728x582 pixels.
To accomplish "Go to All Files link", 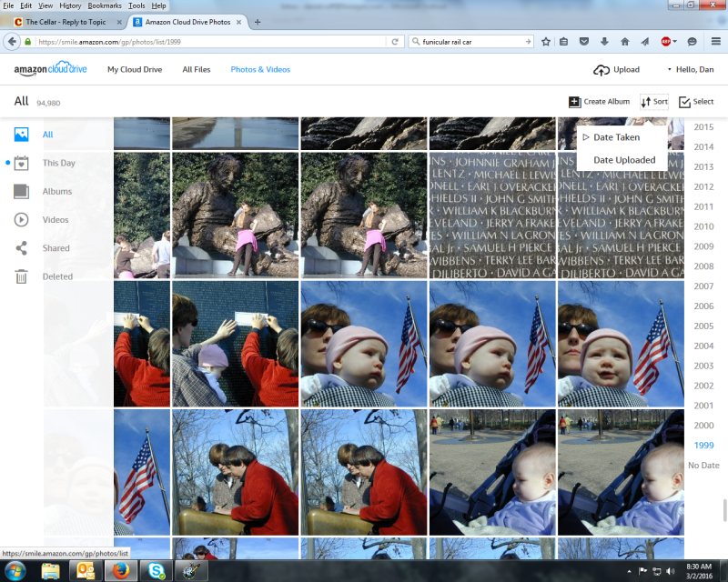I will 196,70.
